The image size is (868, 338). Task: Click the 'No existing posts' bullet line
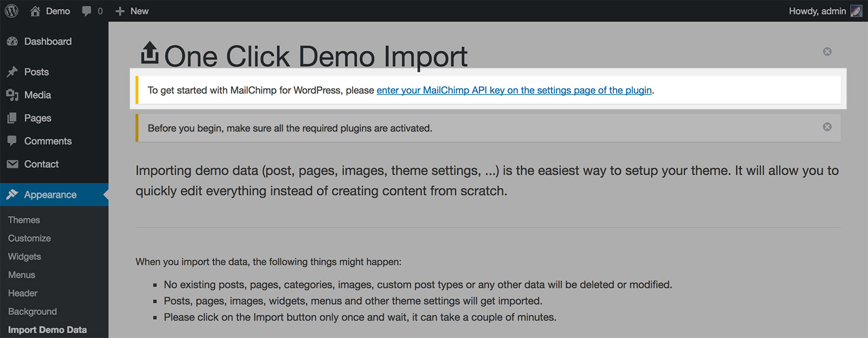click(x=418, y=284)
